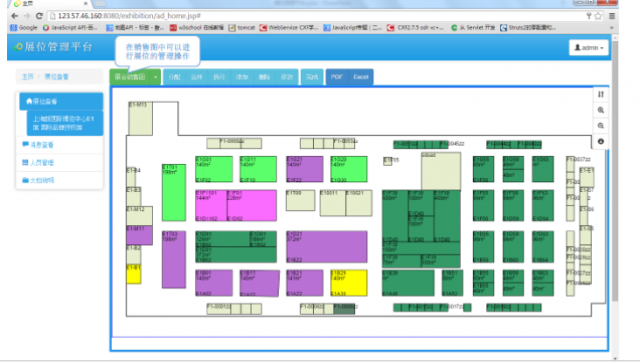
Task: Go back using the browser back arrow
Action: click(15, 16)
